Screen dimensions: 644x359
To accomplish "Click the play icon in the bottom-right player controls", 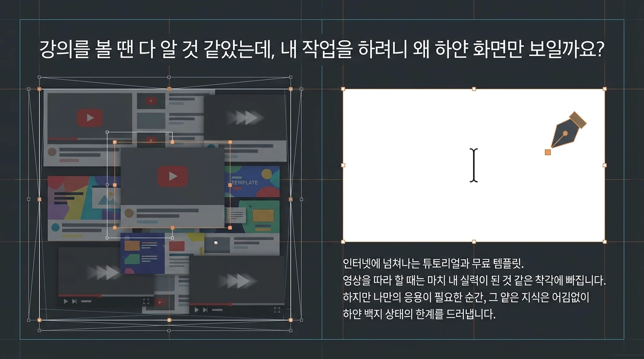I will 196,310.
